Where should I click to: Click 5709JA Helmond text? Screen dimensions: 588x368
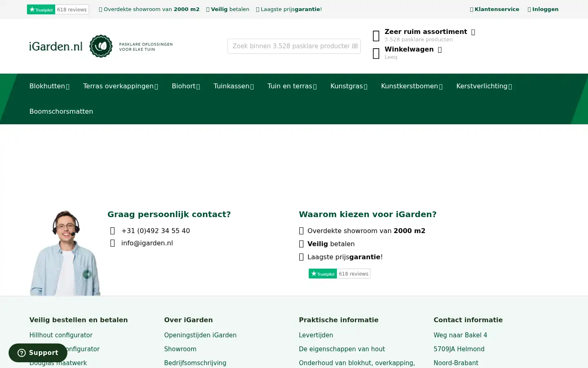click(459, 349)
